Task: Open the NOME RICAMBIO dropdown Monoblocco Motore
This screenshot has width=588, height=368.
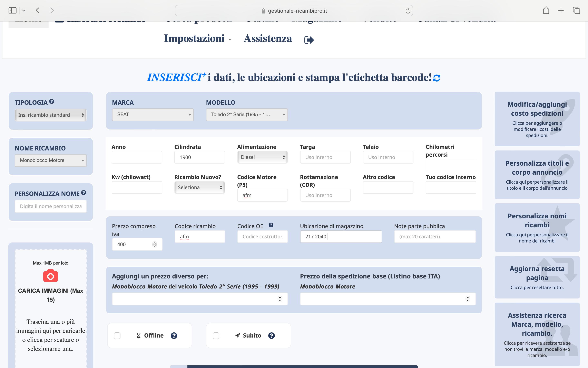Action: [x=51, y=160]
